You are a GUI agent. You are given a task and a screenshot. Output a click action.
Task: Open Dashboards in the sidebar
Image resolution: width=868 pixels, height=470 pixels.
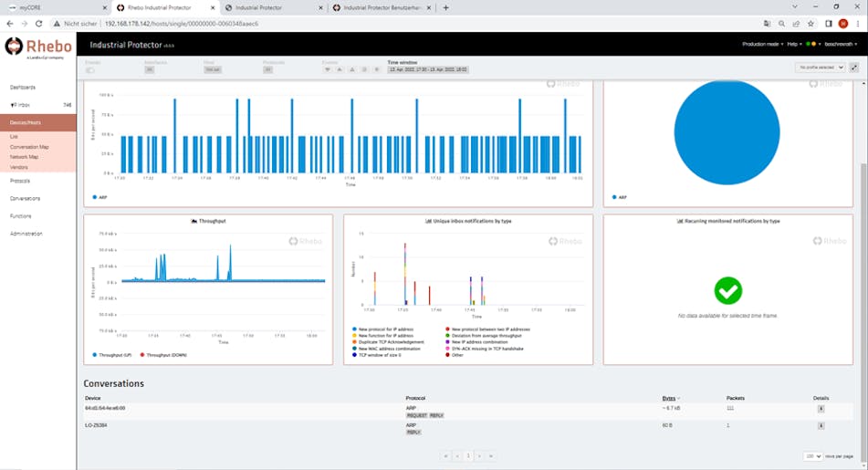point(23,88)
